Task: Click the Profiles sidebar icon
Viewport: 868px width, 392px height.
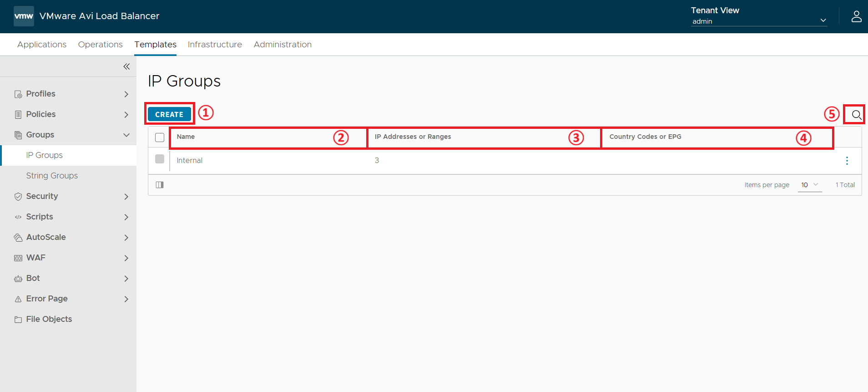Action: [18, 94]
